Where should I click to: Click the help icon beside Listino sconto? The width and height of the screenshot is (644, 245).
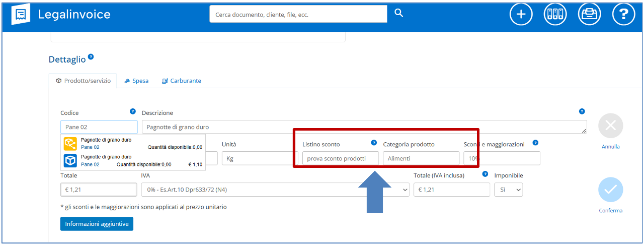coord(374,143)
